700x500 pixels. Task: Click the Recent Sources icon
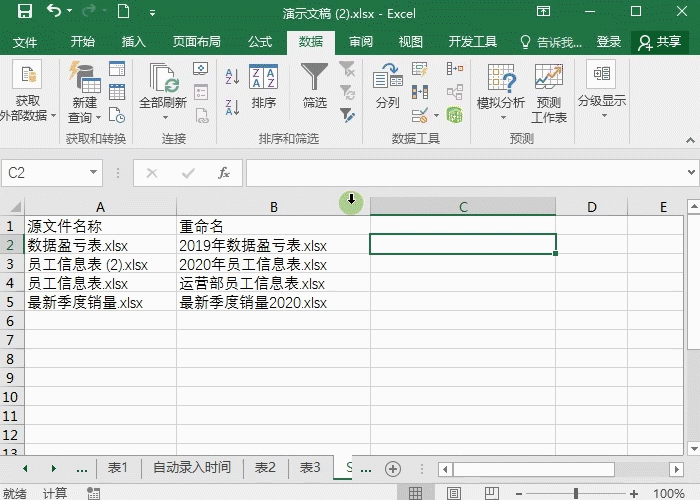click(117, 115)
